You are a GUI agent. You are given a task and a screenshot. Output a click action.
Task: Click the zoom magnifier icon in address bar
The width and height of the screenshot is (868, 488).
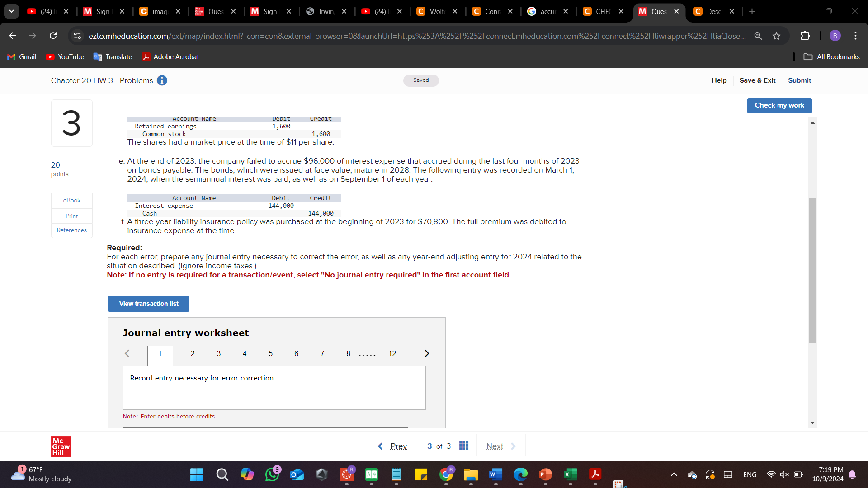[x=758, y=36]
